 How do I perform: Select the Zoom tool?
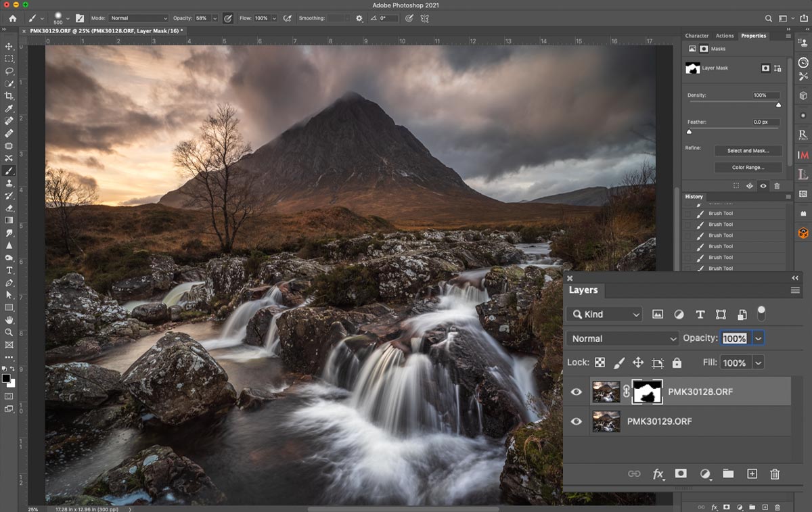coord(9,332)
